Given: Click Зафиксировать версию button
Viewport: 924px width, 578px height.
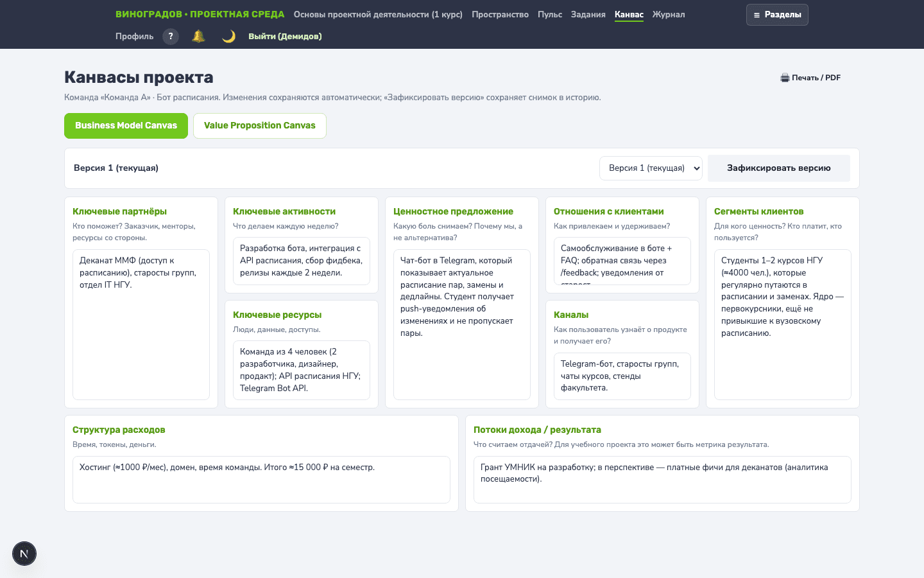Looking at the screenshot, I should coord(779,168).
